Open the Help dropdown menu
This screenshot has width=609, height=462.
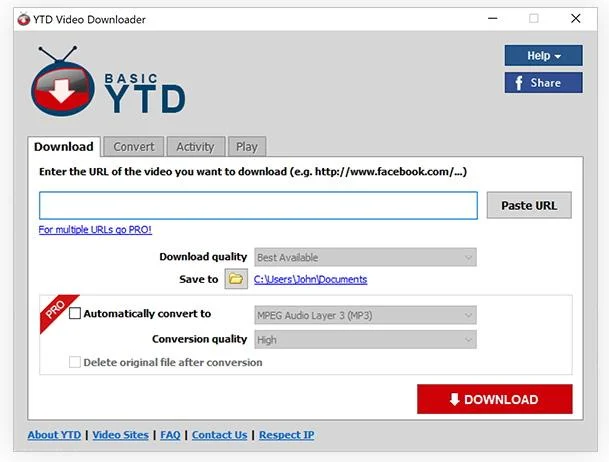[x=543, y=56]
